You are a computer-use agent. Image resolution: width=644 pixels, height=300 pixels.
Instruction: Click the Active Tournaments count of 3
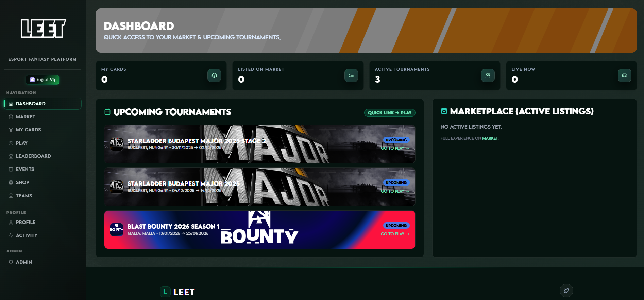pos(377,80)
